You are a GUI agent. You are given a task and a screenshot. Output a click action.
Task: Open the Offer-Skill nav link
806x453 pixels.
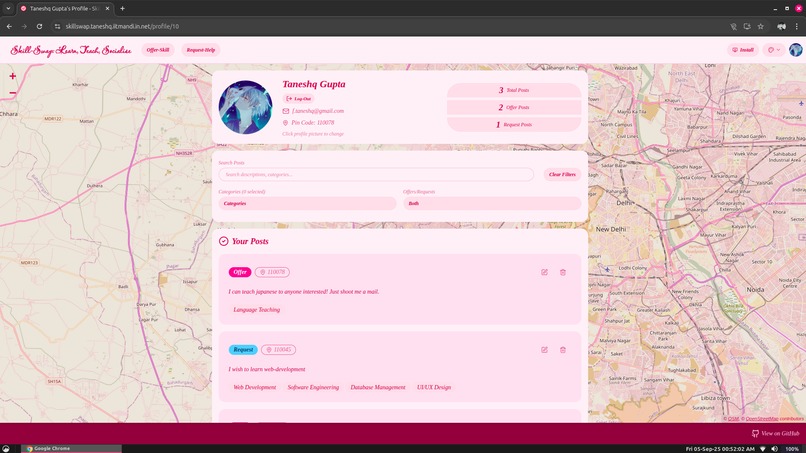pyautogui.click(x=158, y=50)
